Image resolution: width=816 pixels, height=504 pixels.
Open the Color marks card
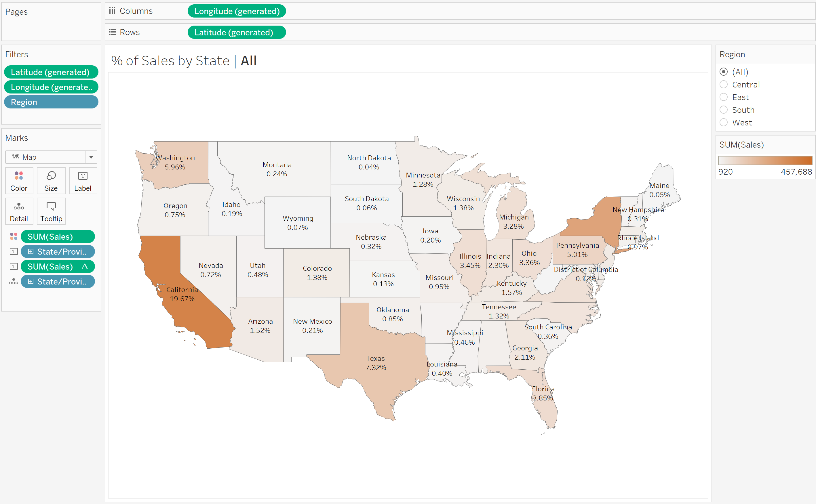19,181
